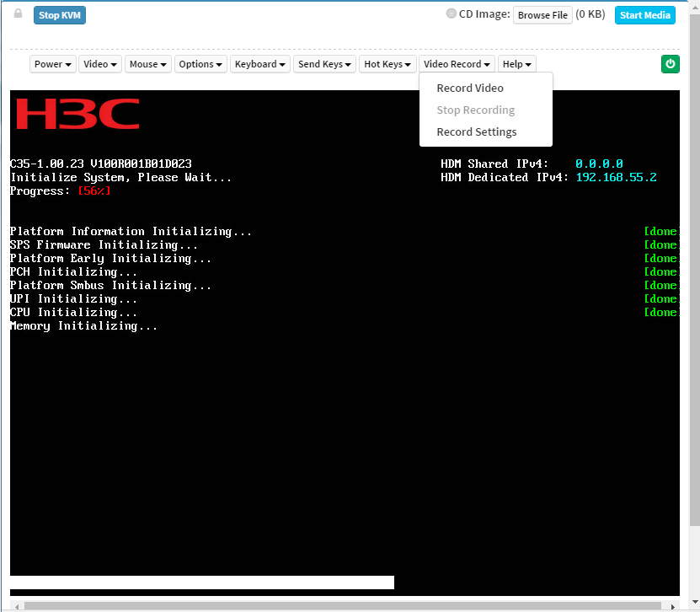This screenshot has height=612, width=700.
Task: Open the Mouse dropdown
Action: tap(147, 64)
